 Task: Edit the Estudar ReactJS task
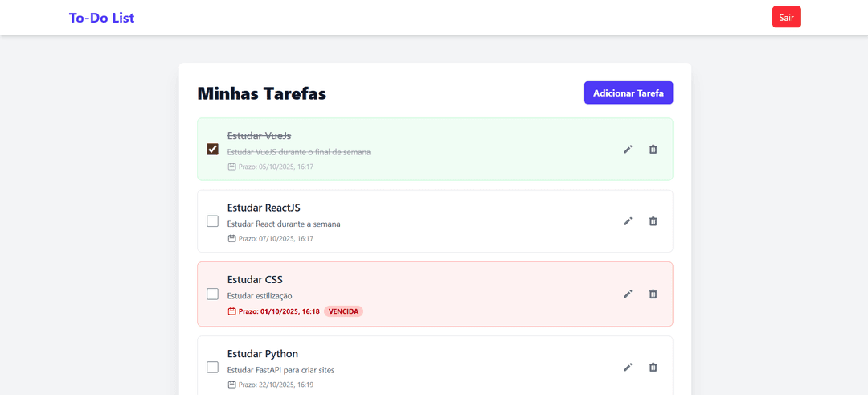tap(627, 221)
